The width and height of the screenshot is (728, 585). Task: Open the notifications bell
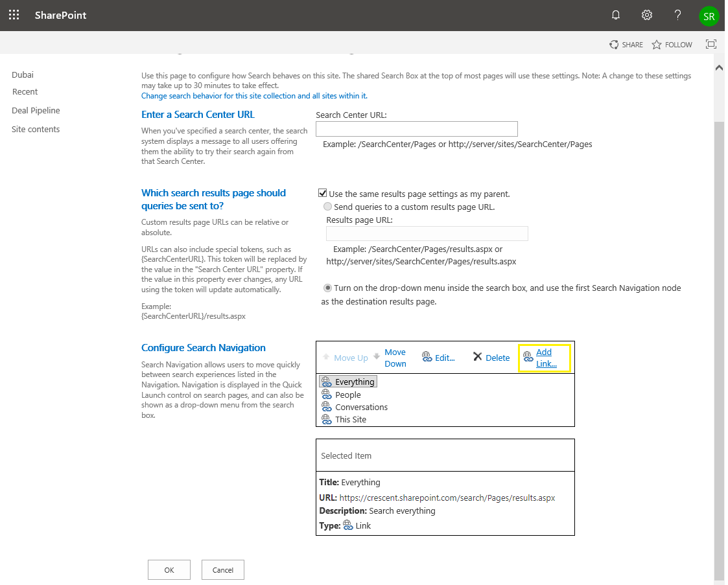coord(615,14)
